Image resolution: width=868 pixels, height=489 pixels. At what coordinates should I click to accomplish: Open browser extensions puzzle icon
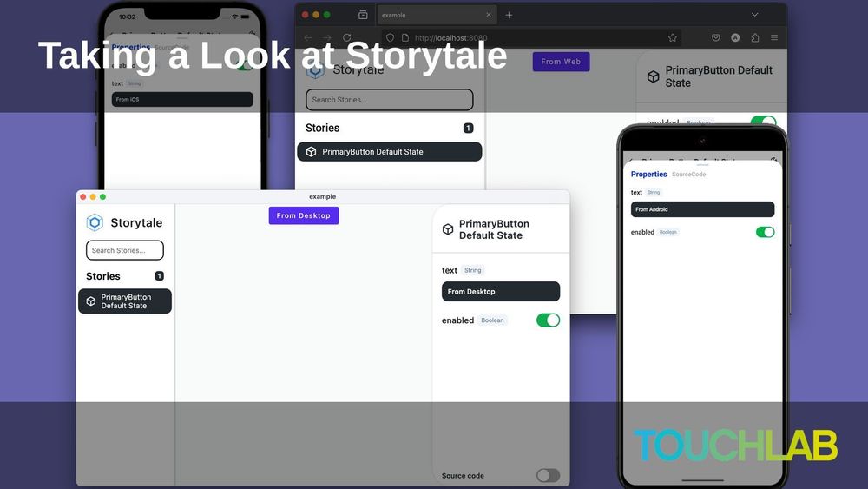755,37
